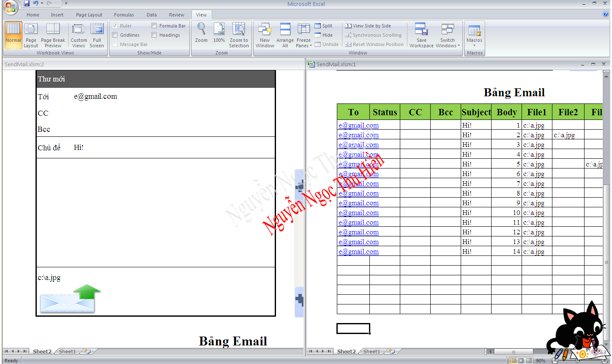This screenshot has width=612, height=364.
Task: Open the Zoom dialog
Action: tap(201, 33)
